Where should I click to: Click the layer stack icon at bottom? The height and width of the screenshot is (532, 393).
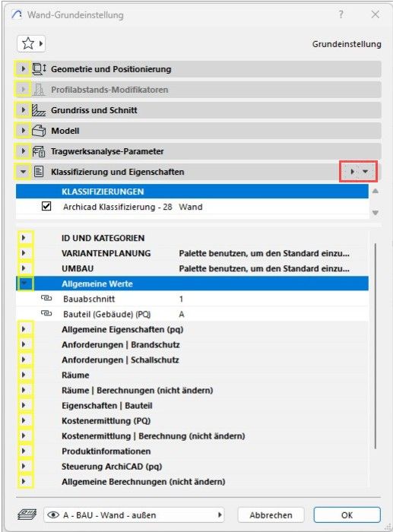pyautogui.click(x=27, y=515)
